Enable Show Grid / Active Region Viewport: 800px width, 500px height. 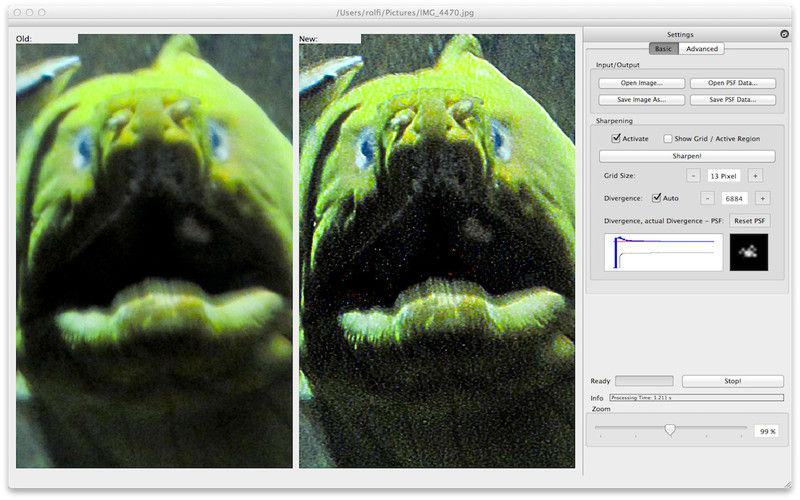[x=668, y=139]
